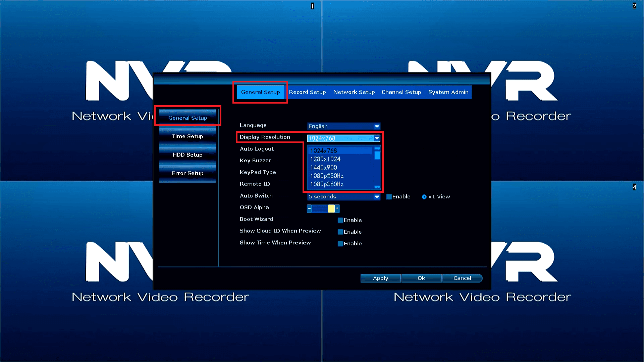Click the Ok button
644x362 pixels.
click(x=421, y=278)
